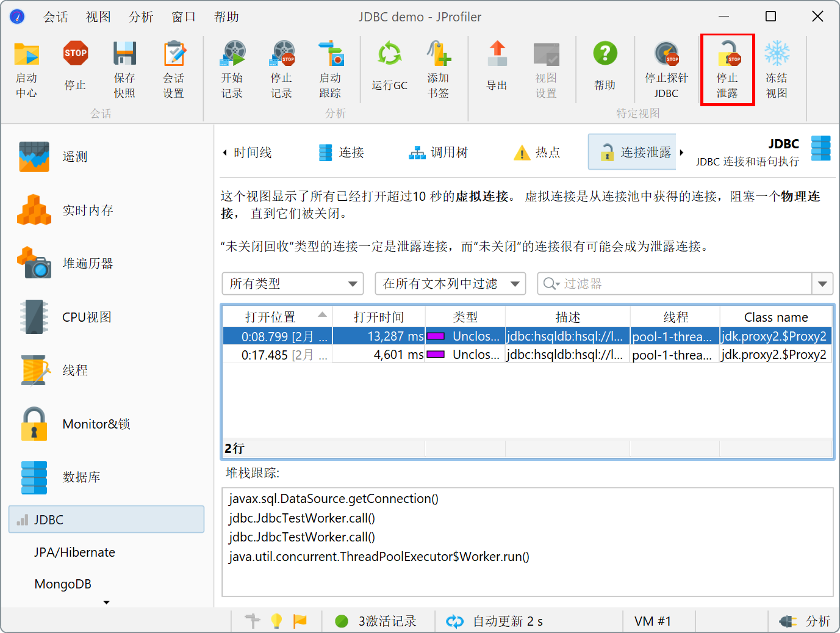This screenshot has height=633, width=840.
Task: Sort by 打开时间 column header
Action: point(379,317)
